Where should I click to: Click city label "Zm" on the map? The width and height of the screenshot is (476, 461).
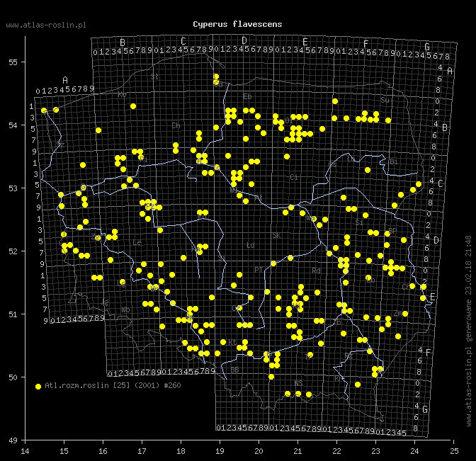point(398,314)
